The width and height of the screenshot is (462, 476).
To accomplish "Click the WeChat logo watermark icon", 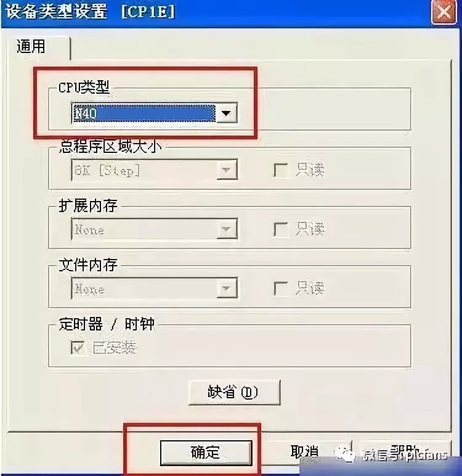I will tap(344, 454).
